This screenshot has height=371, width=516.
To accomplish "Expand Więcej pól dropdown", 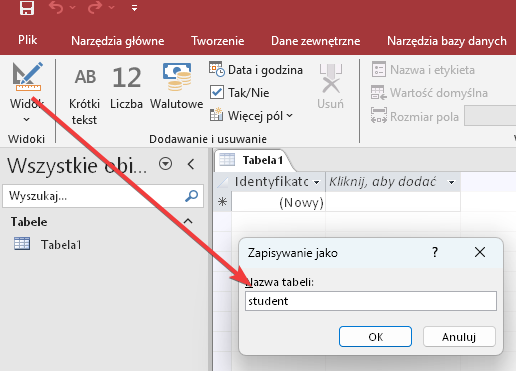I will coord(251,116).
